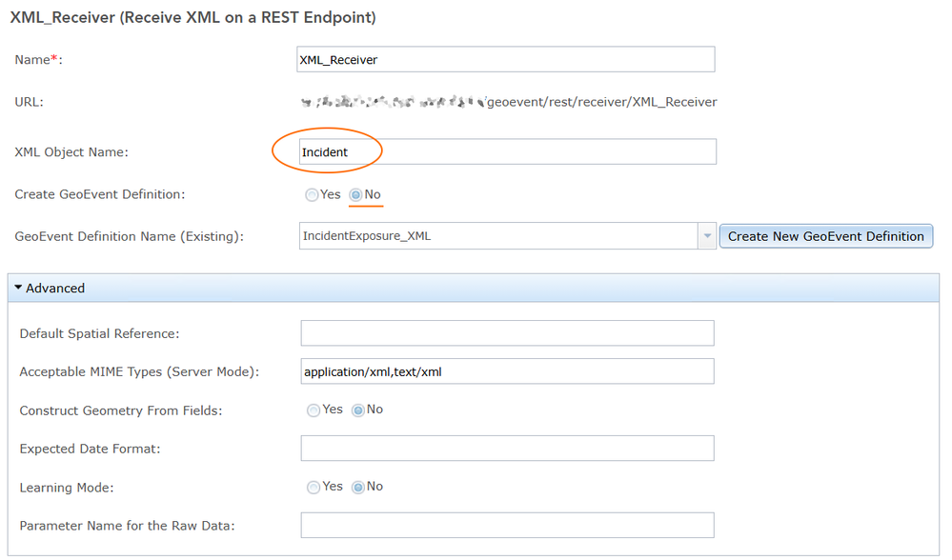Enable Yes for Construct Geometry From Fields

pyautogui.click(x=314, y=410)
